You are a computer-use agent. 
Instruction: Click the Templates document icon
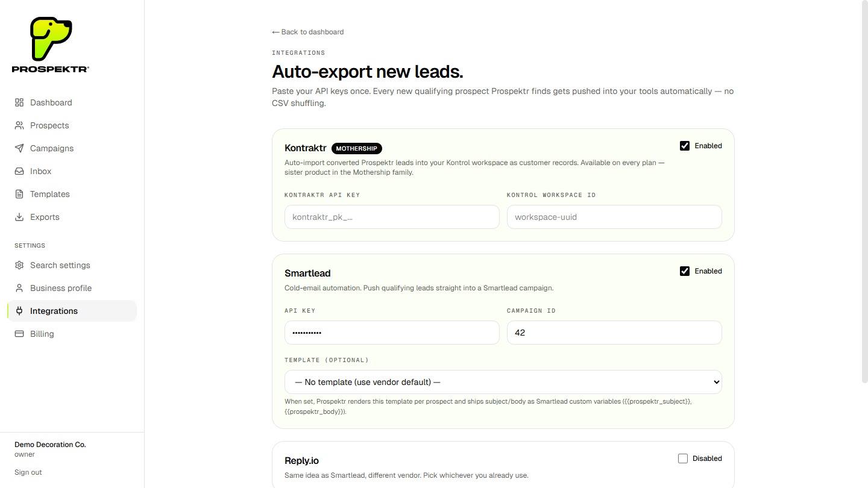click(19, 194)
